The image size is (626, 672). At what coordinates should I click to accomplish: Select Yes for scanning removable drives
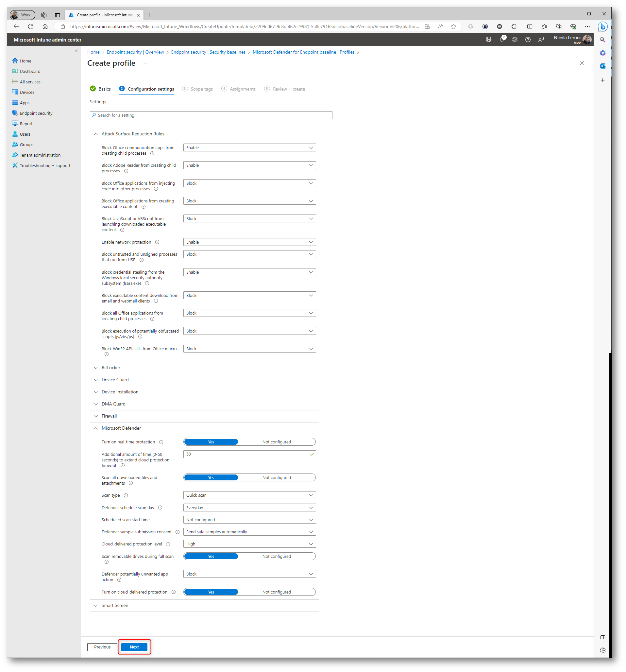(x=211, y=556)
